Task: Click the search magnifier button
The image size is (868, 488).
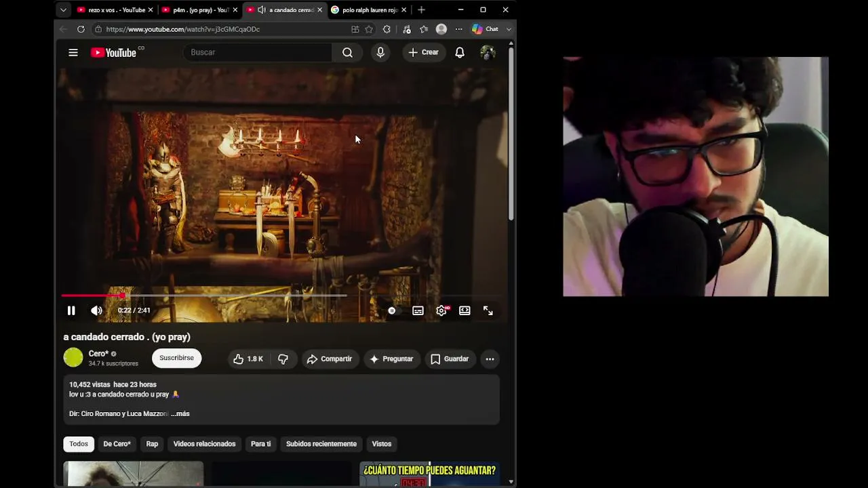Action: pos(347,52)
